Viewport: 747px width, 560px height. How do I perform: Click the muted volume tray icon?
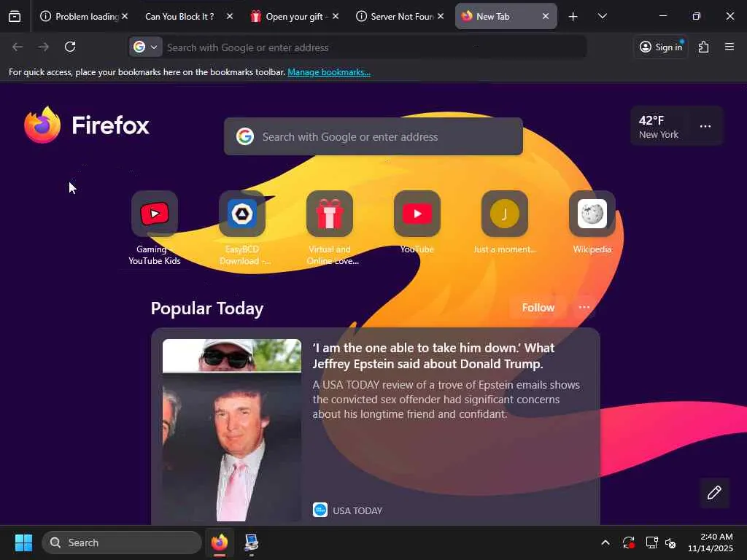671,542
